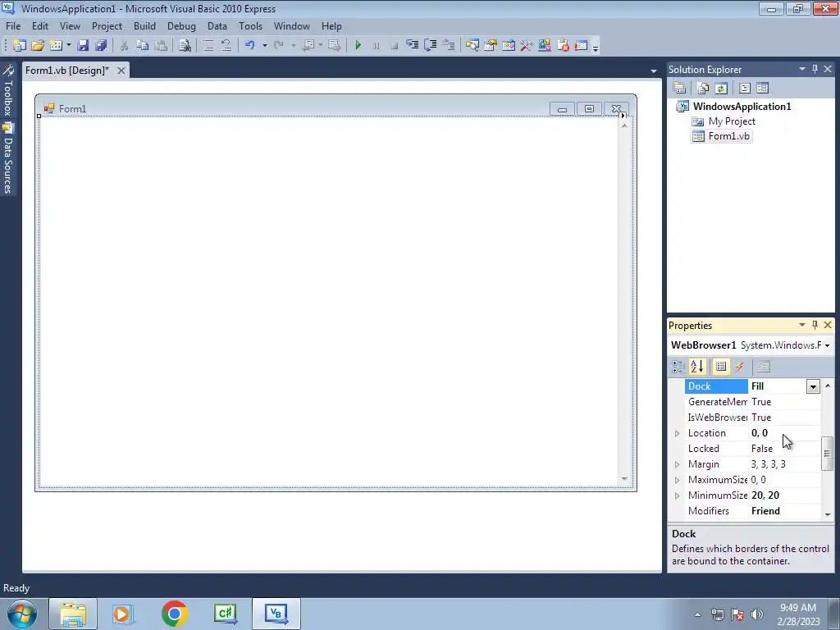
Task: Open the active documents list arrow
Action: pos(654,71)
